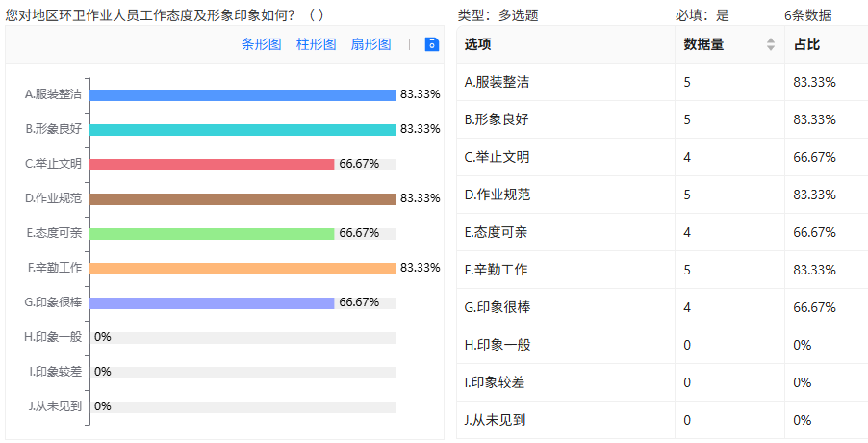Viewport: 868px width, 443px height.
Task: Click the orange F.辛勤工作 bar
Action: pyautogui.click(x=243, y=268)
